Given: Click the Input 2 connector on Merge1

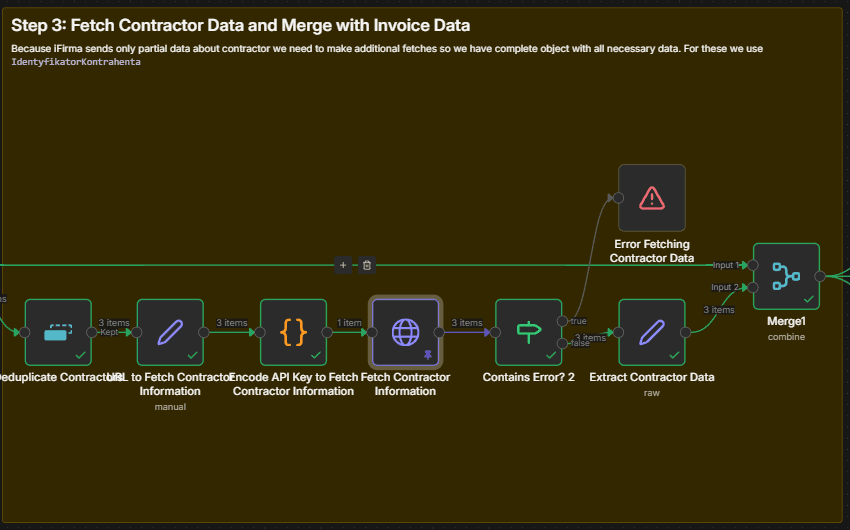Looking at the screenshot, I should 753,288.
